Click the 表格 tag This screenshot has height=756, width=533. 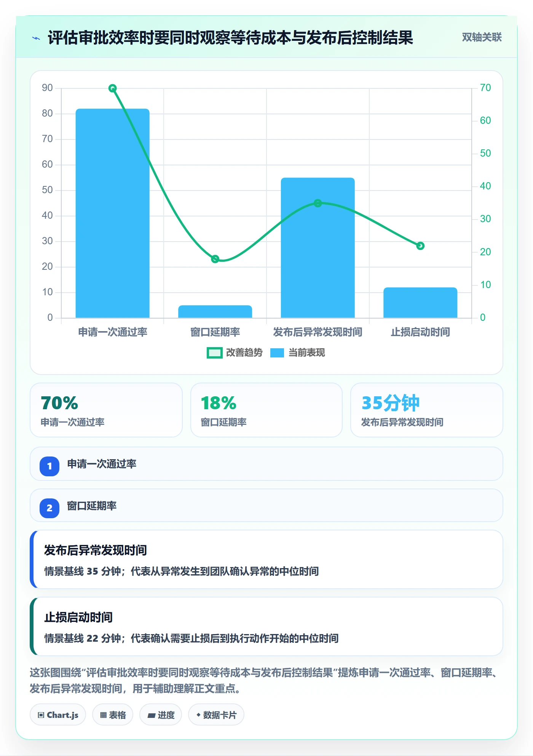coord(113,715)
